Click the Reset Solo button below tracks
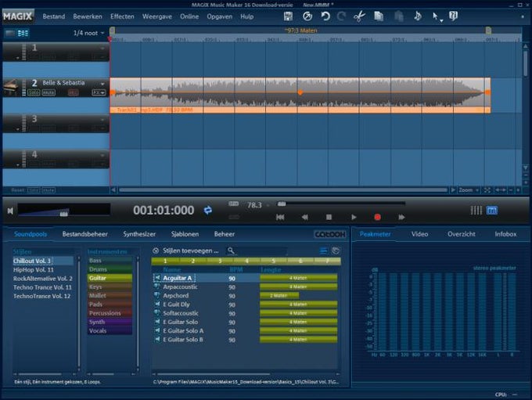The width and height of the screenshot is (532, 400). coord(33,190)
